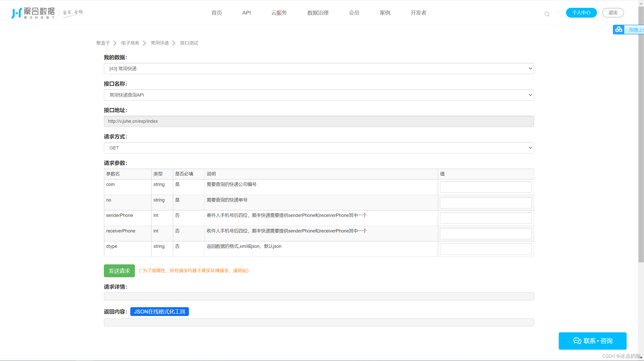Click the 退出 logout button
This screenshot has height=361, width=644.
[613, 13]
